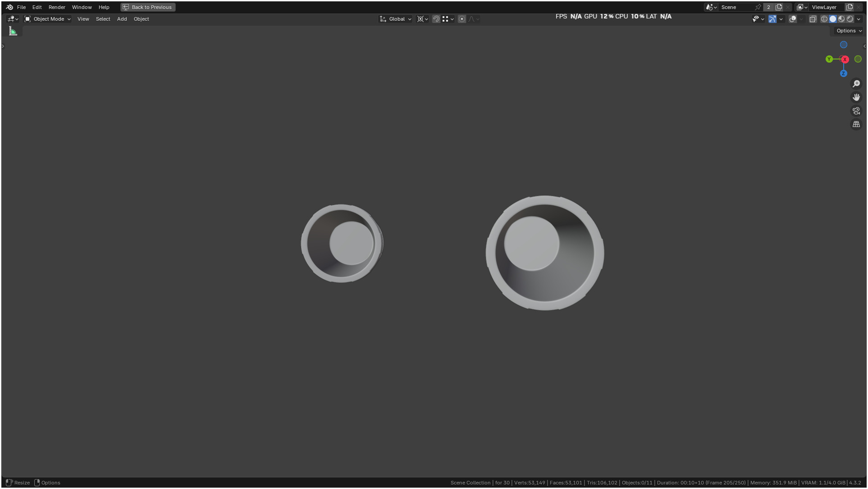The width and height of the screenshot is (868, 489).
Task: Open the Add menu
Action: click(122, 19)
